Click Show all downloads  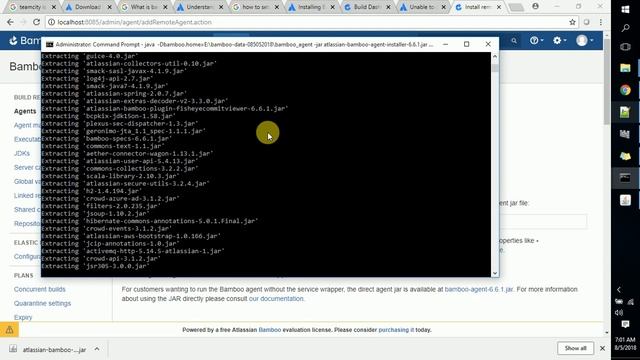point(575,348)
